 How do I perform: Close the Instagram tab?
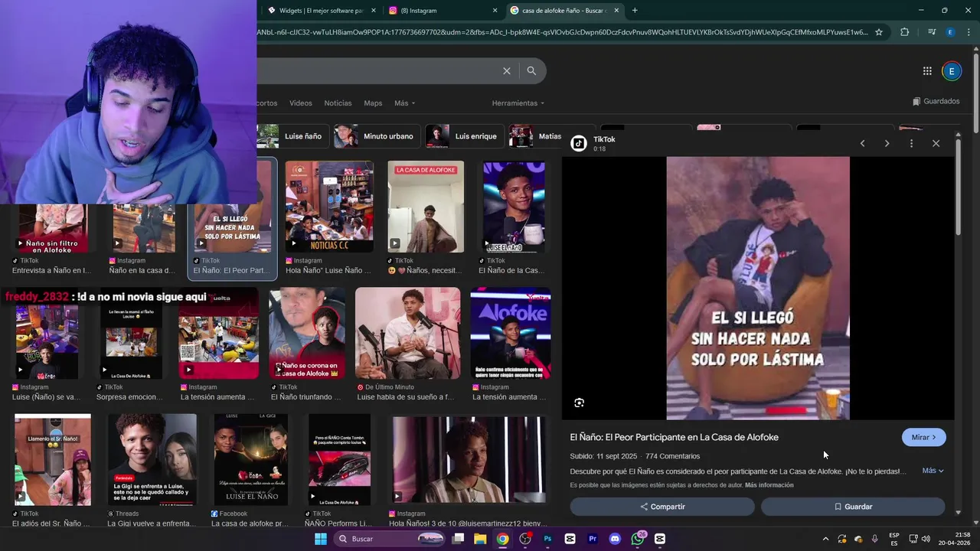click(x=495, y=11)
